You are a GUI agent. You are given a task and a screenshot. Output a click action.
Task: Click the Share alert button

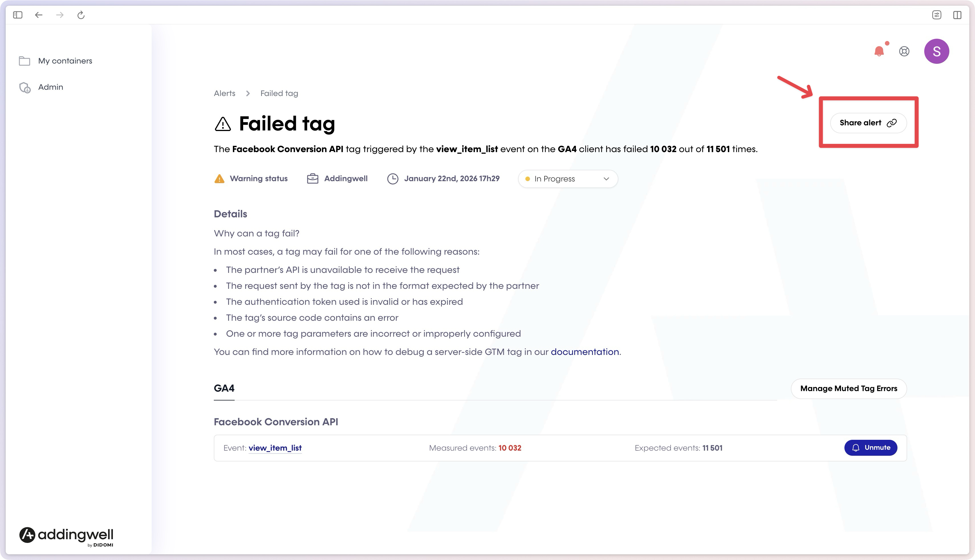pyautogui.click(x=868, y=123)
